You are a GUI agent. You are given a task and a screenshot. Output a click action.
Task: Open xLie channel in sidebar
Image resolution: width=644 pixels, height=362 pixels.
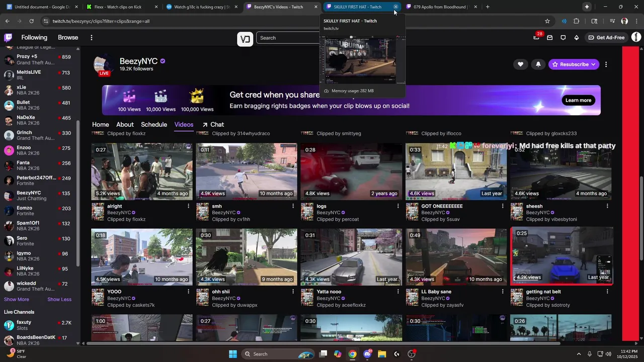coord(38,90)
